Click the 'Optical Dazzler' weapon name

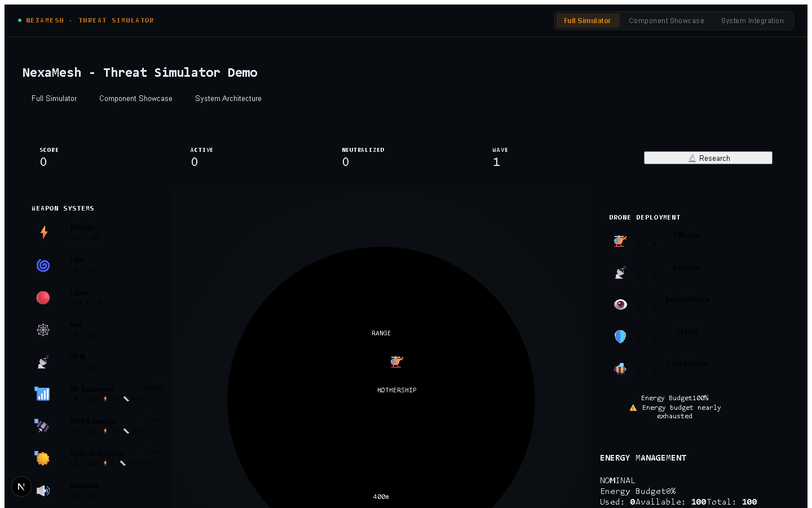[x=97, y=453]
